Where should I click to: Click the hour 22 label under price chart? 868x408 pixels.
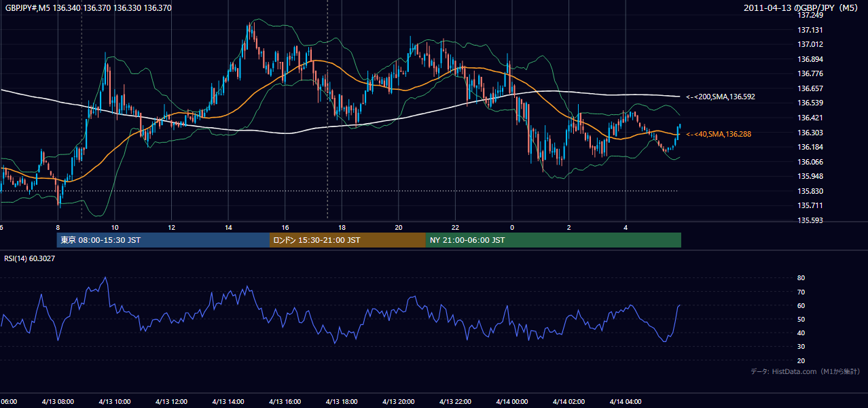coord(455,227)
